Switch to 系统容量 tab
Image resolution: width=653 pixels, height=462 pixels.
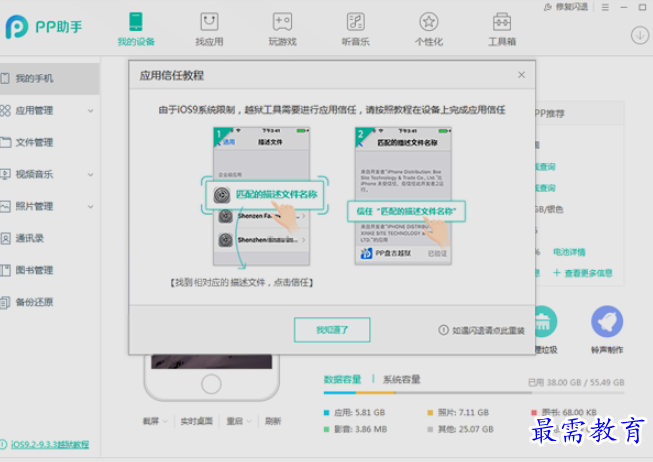(401, 380)
